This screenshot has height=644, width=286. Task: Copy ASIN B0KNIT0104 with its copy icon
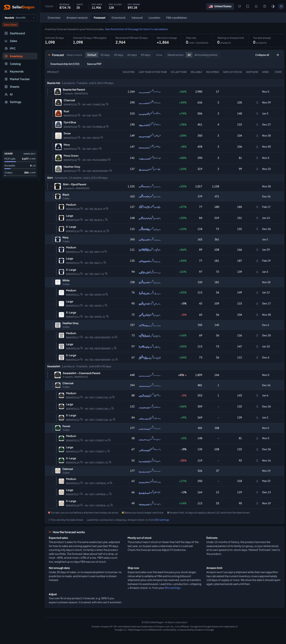pyautogui.click(x=79, y=149)
